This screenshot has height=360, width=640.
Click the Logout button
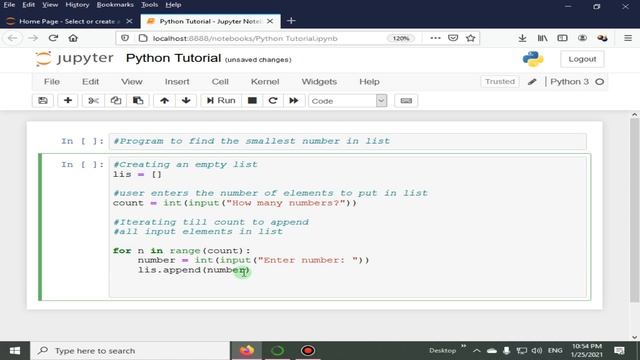point(582,59)
